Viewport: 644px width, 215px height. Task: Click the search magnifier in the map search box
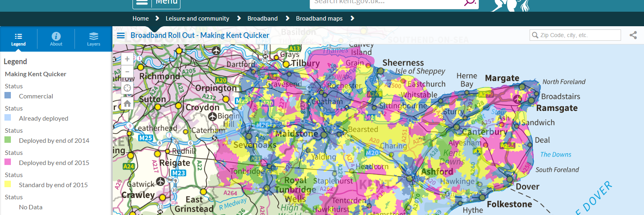pos(535,35)
